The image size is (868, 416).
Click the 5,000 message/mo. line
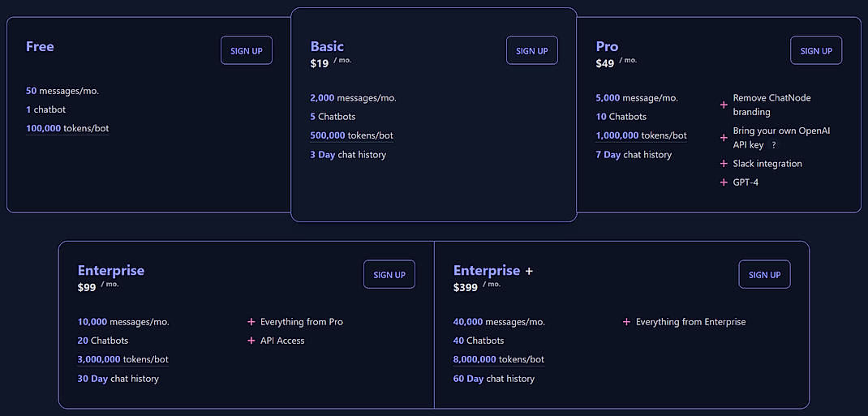[x=637, y=98]
